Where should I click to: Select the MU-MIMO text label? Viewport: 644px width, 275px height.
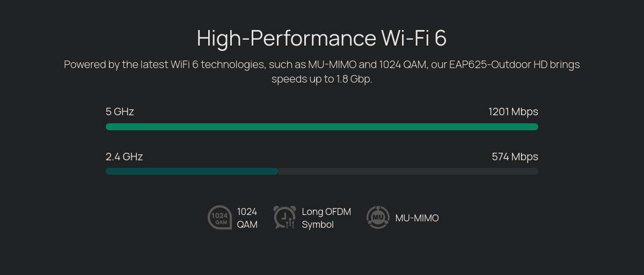point(417,218)
